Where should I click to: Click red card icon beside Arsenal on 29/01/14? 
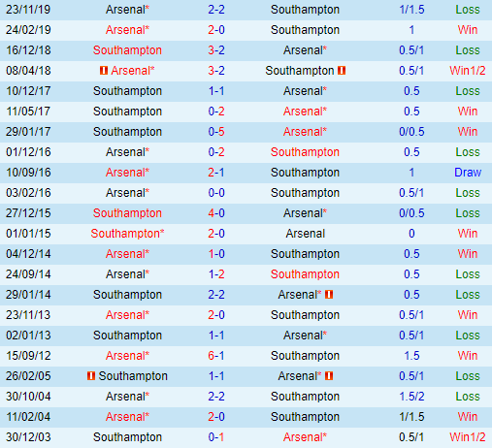pyautogui.click(x=329, y=294)
